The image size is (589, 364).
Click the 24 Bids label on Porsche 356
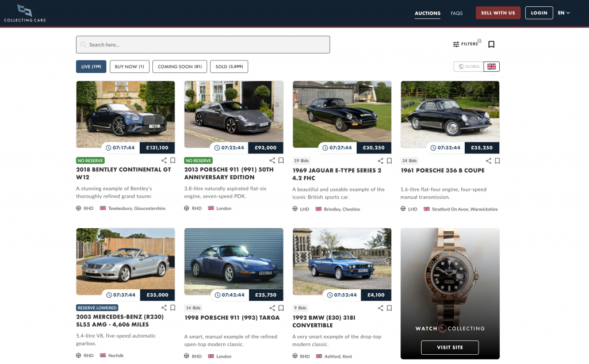pos(410,161)
